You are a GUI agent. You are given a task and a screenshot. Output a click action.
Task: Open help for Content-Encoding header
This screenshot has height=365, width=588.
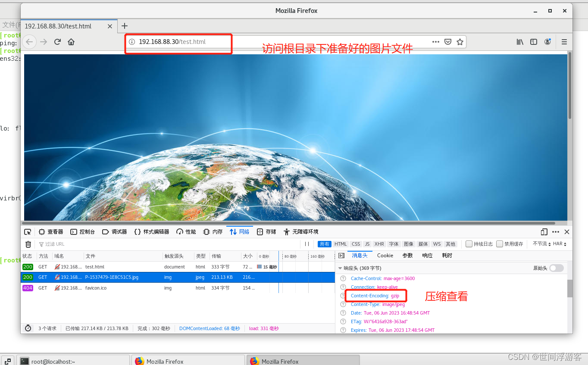[x=343, y=296]
